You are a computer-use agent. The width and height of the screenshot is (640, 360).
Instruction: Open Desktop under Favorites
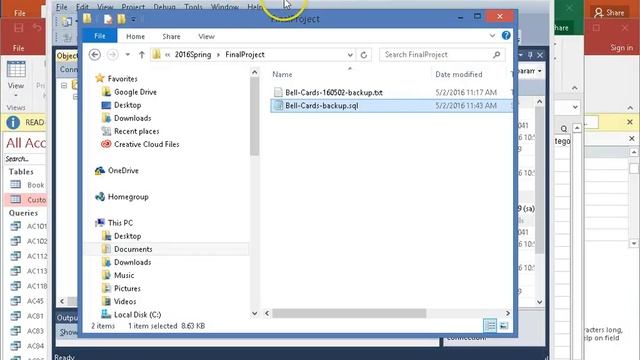[127, 105]
